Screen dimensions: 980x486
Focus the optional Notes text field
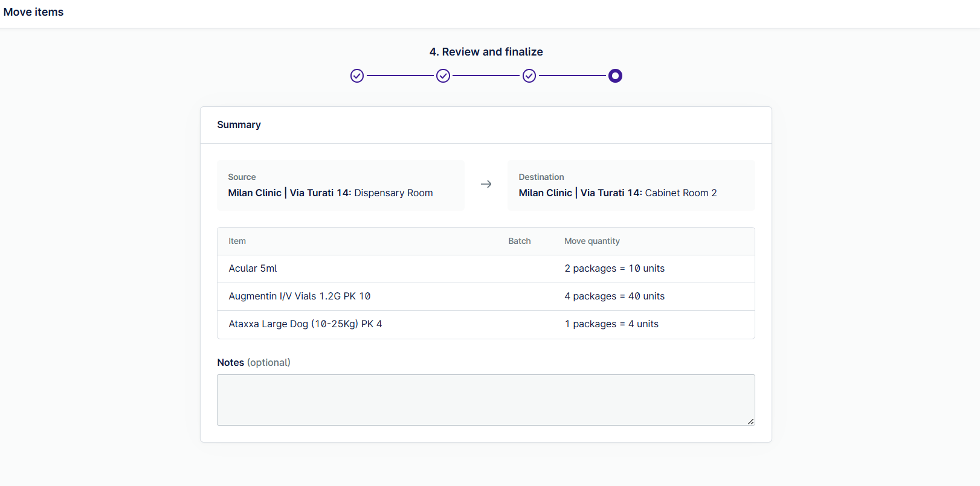[x=485, y=400]
